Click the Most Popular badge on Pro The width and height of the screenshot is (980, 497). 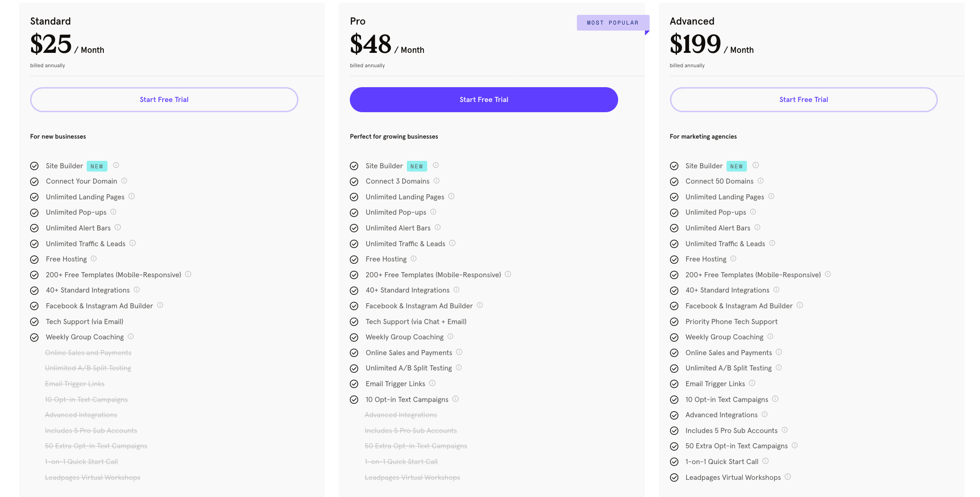[613, 23]
